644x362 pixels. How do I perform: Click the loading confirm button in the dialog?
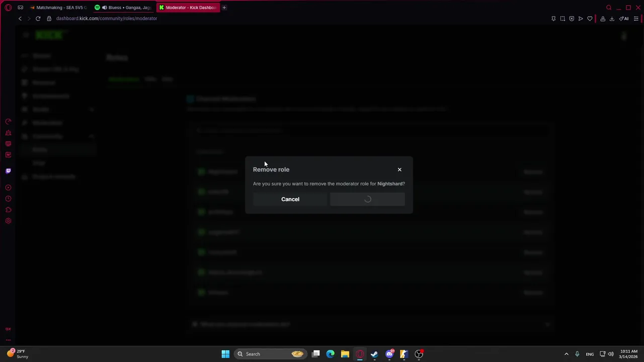(x=367, y=199)
